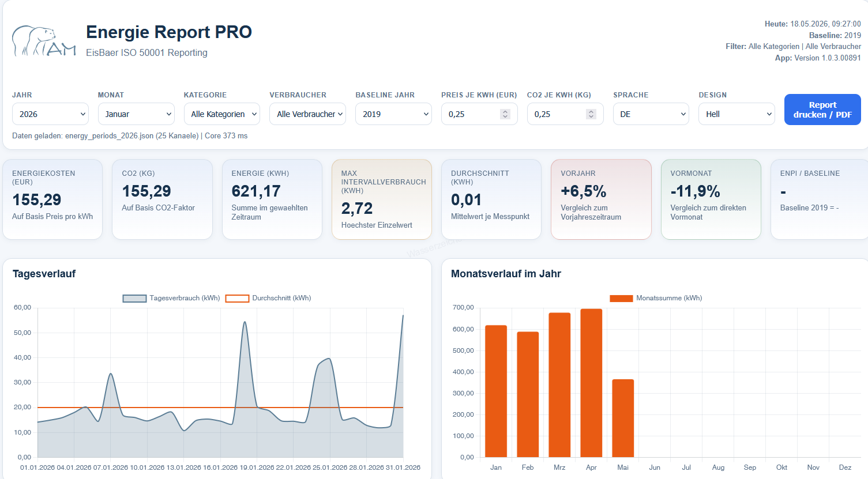Screen dimensions: 868x479
Task: Click the Feb bar in Monatsverlauf chart
Action: [x=528, y=394]
